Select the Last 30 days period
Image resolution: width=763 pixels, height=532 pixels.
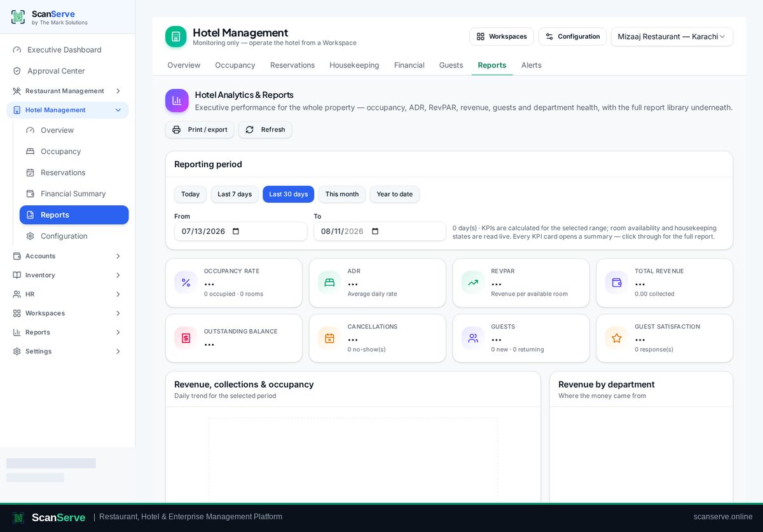click(x=288, y=194)
